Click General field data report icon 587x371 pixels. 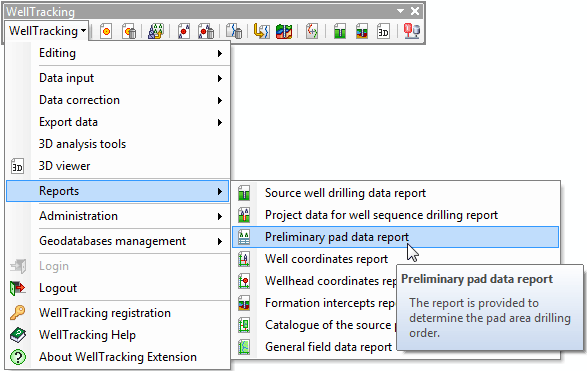pyautogui.click(x=244, y=347)
